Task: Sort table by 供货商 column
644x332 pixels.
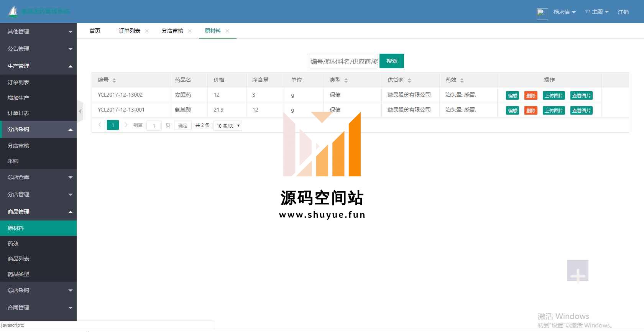Action: click(x=409, y=80)
